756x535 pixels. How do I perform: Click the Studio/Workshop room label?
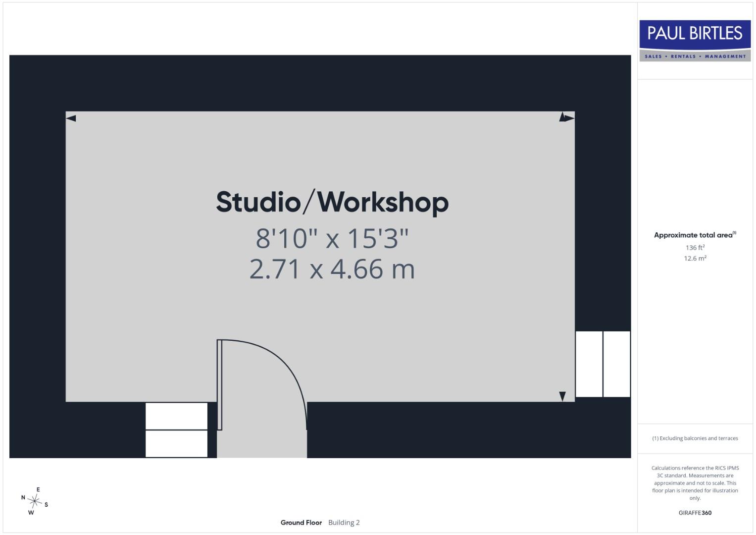(332, 202)
